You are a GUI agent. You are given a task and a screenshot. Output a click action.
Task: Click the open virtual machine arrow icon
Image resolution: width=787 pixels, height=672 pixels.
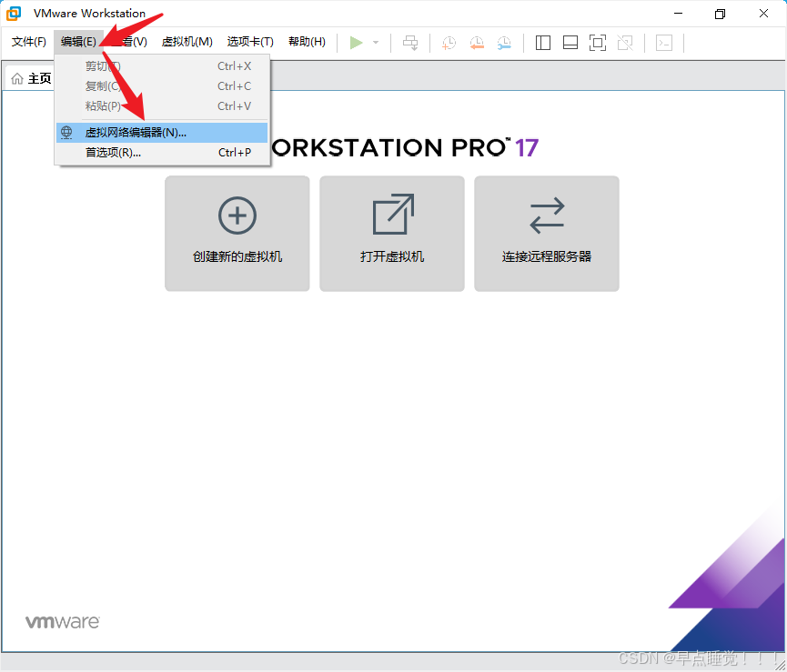click(393, 214)
